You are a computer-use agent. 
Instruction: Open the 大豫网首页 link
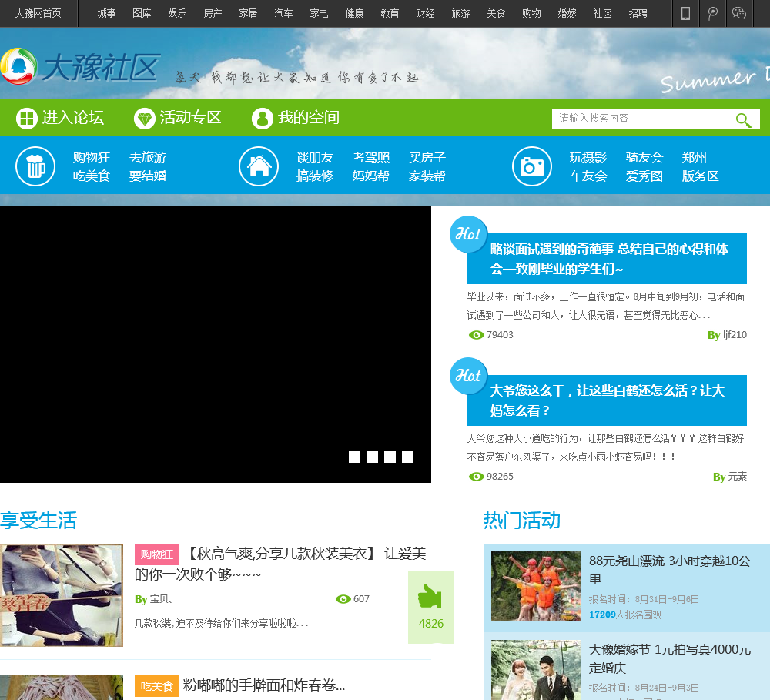coord(38,13)
